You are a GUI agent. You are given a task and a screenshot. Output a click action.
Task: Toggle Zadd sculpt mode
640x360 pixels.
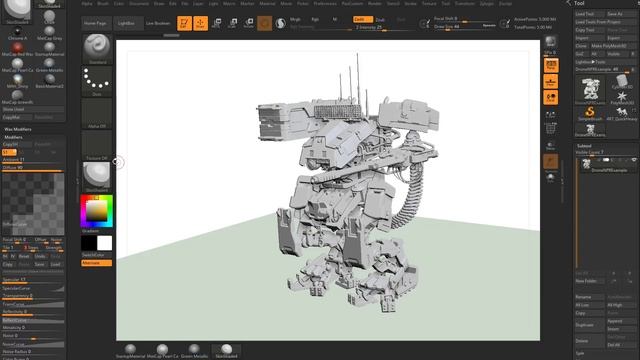[362, 19]
